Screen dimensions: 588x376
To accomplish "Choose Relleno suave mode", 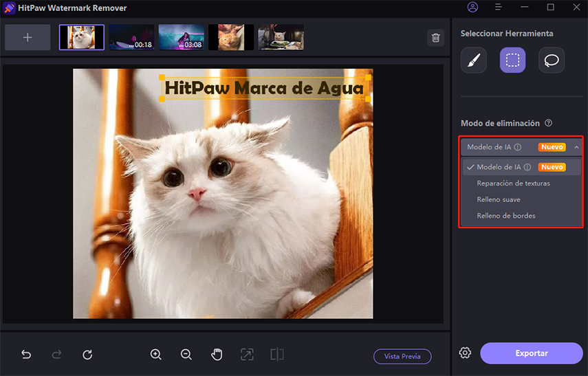I will point(499,199).
